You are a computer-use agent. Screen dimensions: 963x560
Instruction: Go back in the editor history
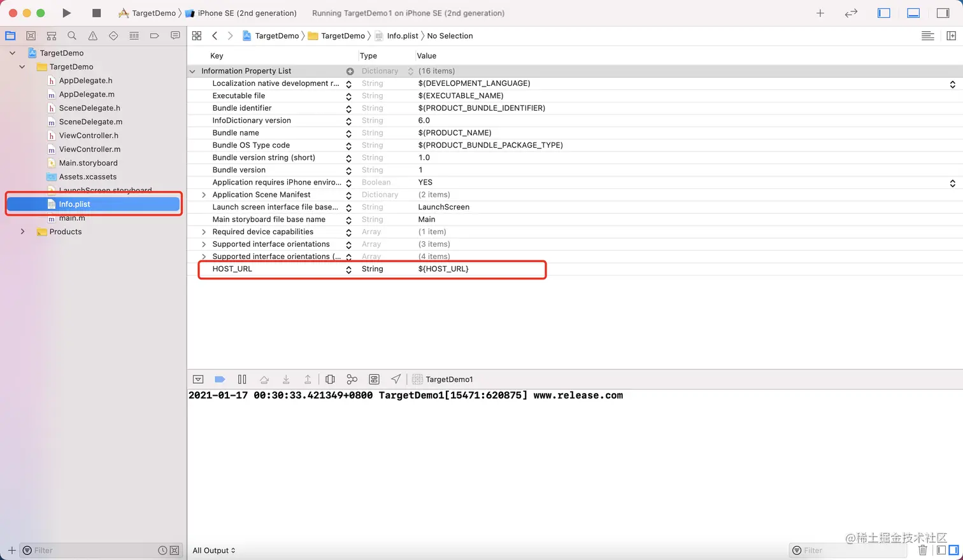pyautogui.click(x=215, y=36)
